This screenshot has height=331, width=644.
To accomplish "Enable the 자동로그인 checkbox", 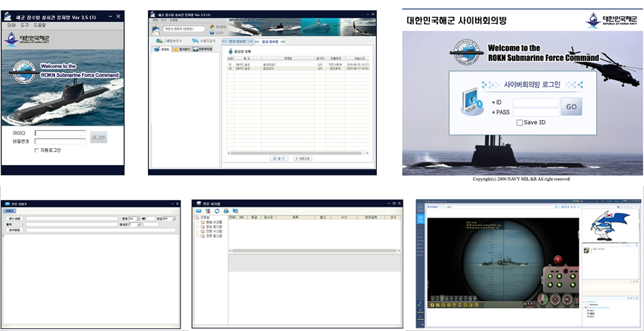I will tap(37, 151).
